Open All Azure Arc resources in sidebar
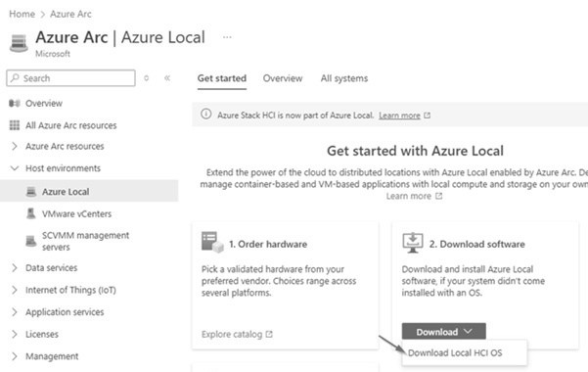The height and width of the screenshot is (372, 588). pyautogui.click(x=70, y=125)
